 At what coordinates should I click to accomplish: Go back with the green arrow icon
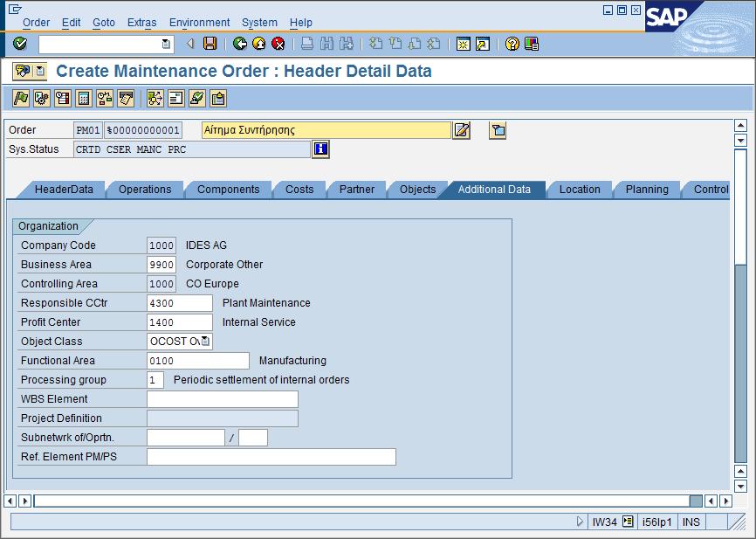239,44
